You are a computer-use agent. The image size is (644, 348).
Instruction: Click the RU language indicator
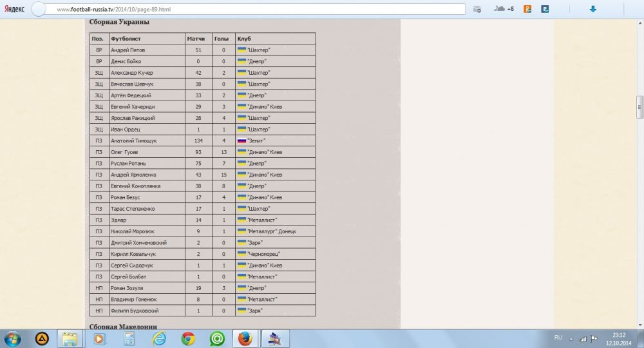[x=558, y=338]
